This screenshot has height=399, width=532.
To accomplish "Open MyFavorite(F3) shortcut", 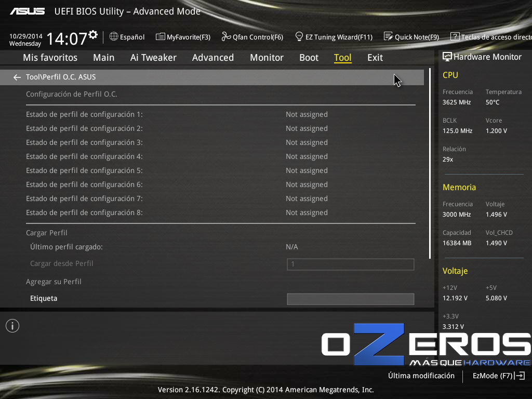I will 183,37.
